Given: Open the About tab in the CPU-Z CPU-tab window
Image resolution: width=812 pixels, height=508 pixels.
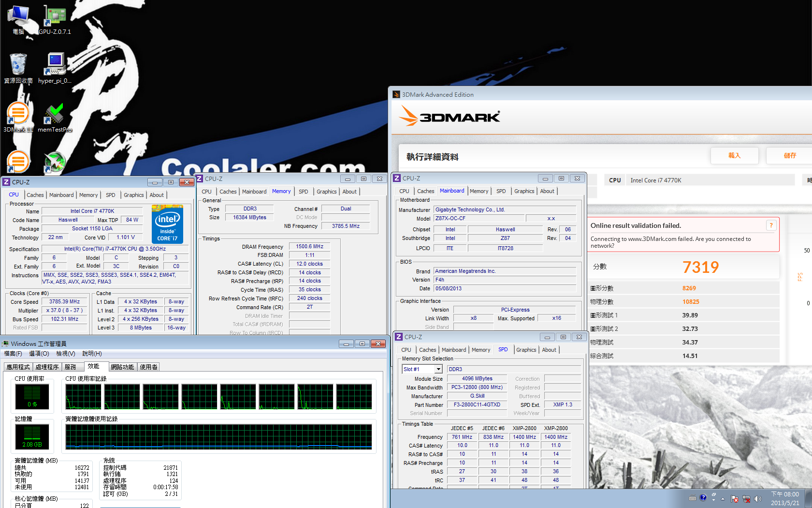Looking at the screenshot, I should (x=157, y=195).
